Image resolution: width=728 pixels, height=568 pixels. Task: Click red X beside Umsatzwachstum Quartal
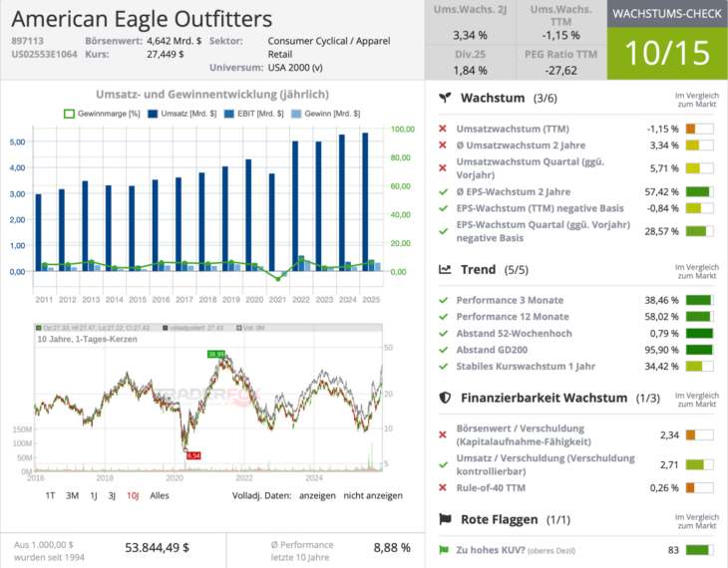[x=443, y=168]
